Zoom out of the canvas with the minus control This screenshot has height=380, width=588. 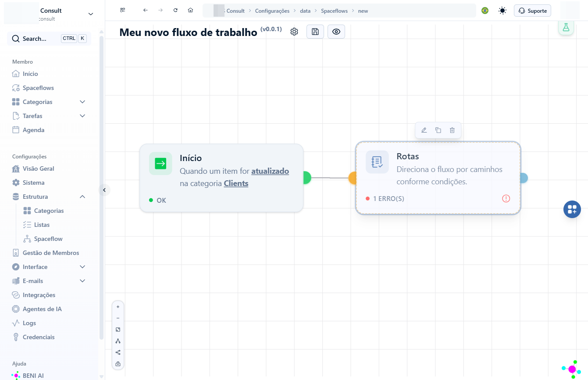[118, 318]
